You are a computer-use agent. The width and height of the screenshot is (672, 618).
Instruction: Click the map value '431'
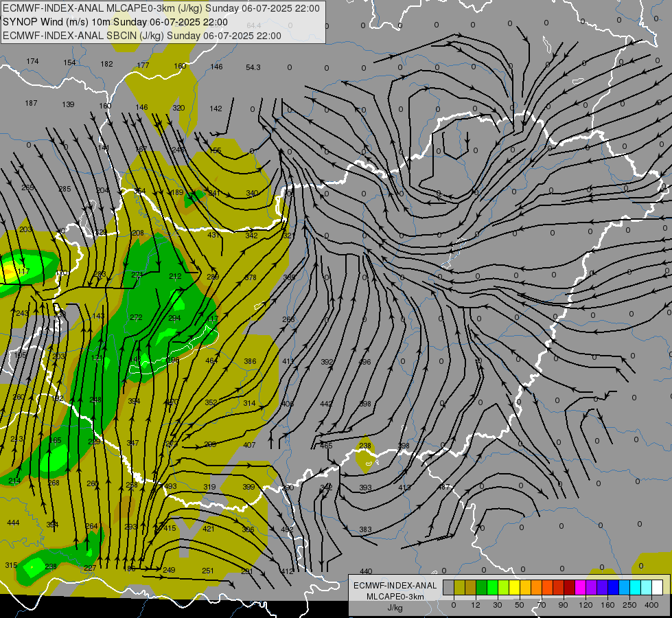214,235
